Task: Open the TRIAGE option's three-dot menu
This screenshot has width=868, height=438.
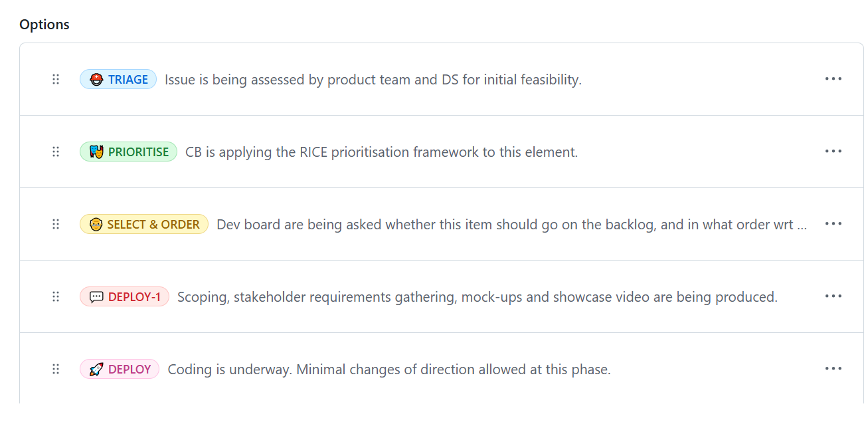Action: 833,79
